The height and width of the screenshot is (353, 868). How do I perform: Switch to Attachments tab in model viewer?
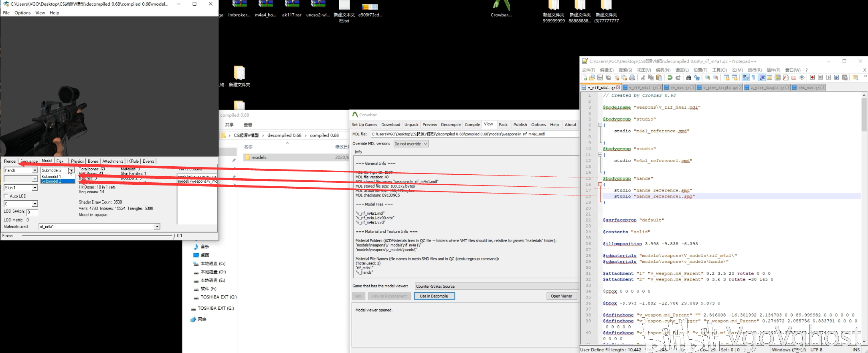pyautogui.click(x=113, y=161)
